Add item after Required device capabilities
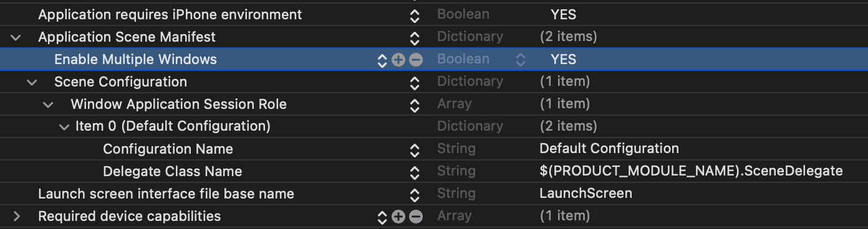Image resolution: width=868 pixels, height=229 pixels. (398, 217)
